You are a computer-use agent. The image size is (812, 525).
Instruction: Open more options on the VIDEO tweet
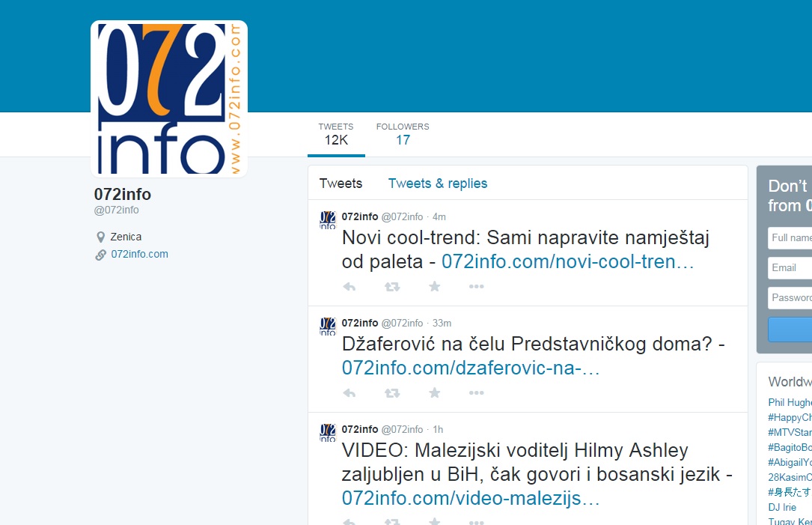pos(477,521)
